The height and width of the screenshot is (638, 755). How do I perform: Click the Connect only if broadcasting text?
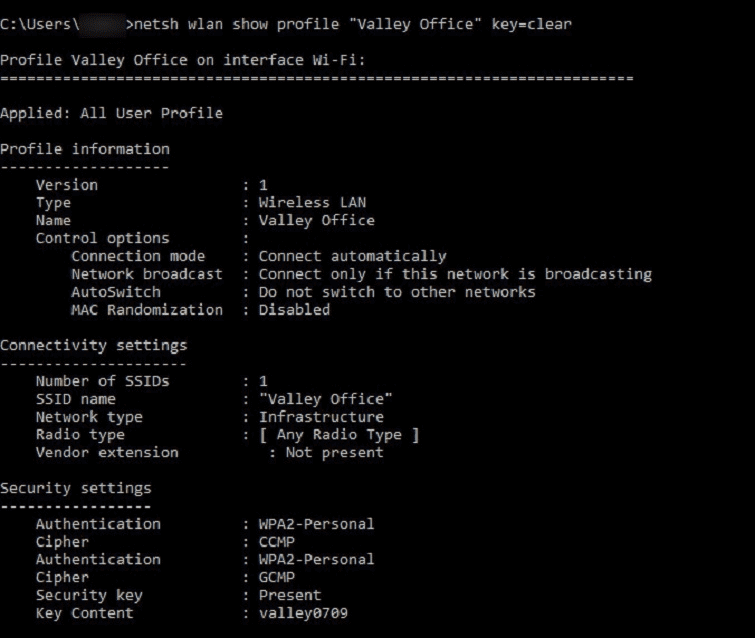(x=455, y=274)
